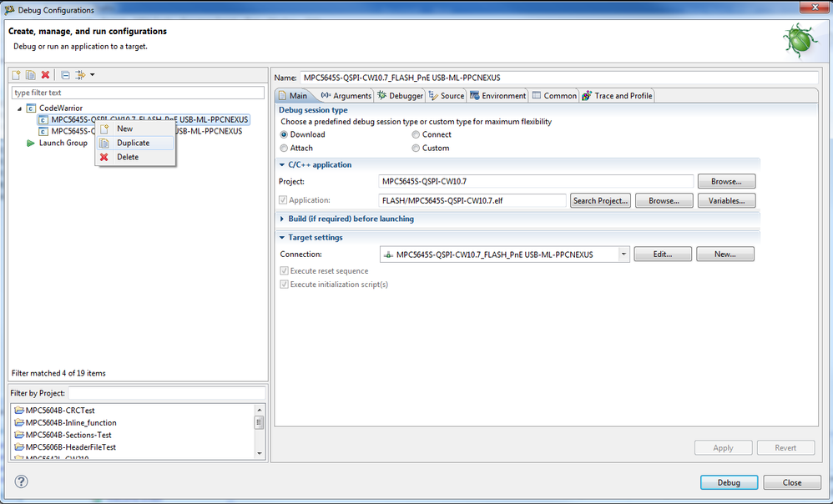
Task: Collapse the Target settings section
Action: pos(282,237)
